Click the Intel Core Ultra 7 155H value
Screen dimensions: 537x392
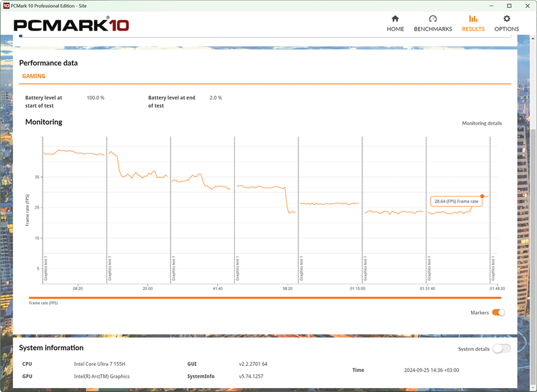pos(99,364)
